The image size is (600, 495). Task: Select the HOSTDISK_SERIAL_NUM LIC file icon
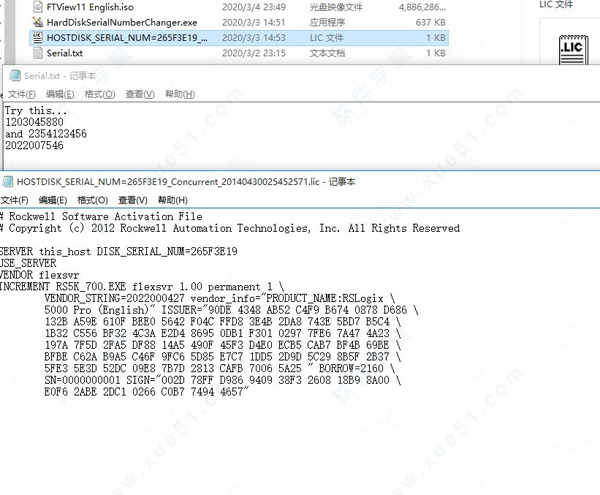pyautogui.click(x=38, y=37)
